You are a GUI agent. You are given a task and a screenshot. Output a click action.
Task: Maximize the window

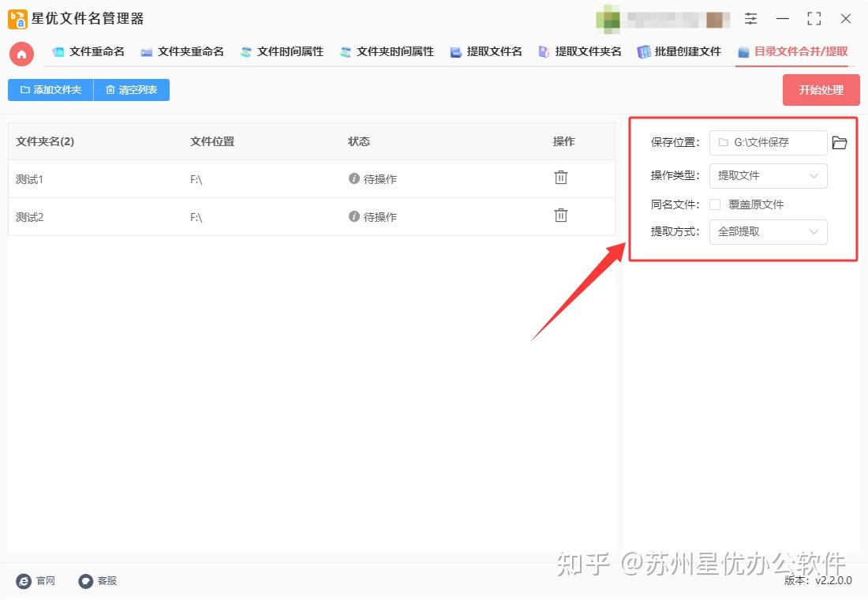pyautogui.click(x=814, y=19)
